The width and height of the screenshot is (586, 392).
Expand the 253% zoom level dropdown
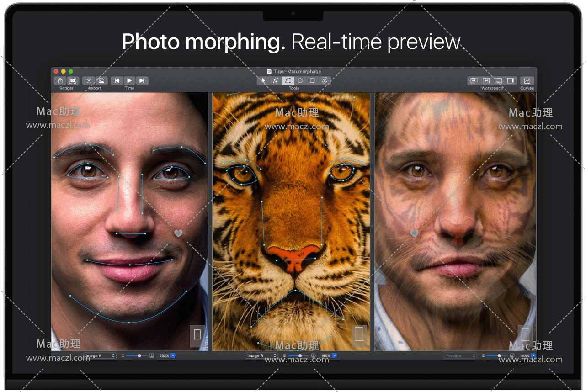[173, 355]
